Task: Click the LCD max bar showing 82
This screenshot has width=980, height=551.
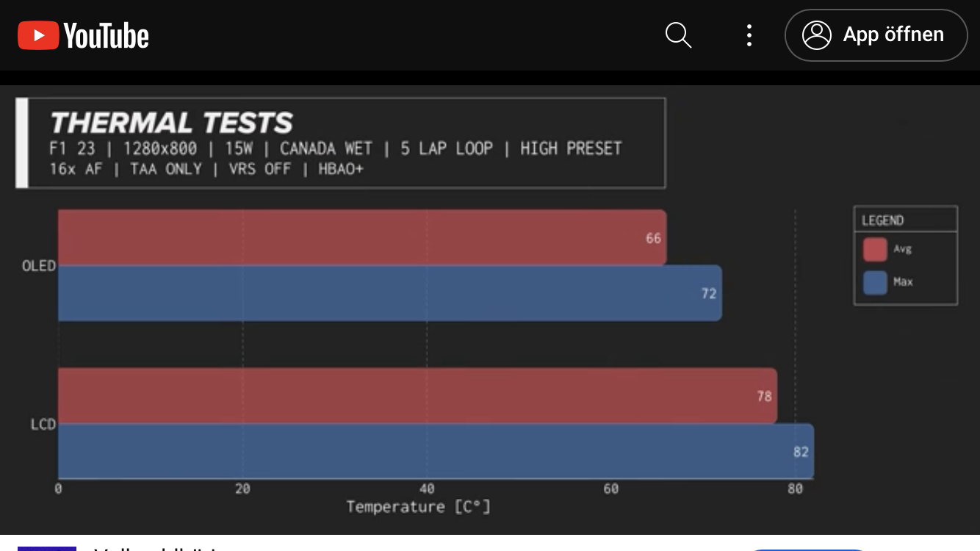Action: [436, 451]
